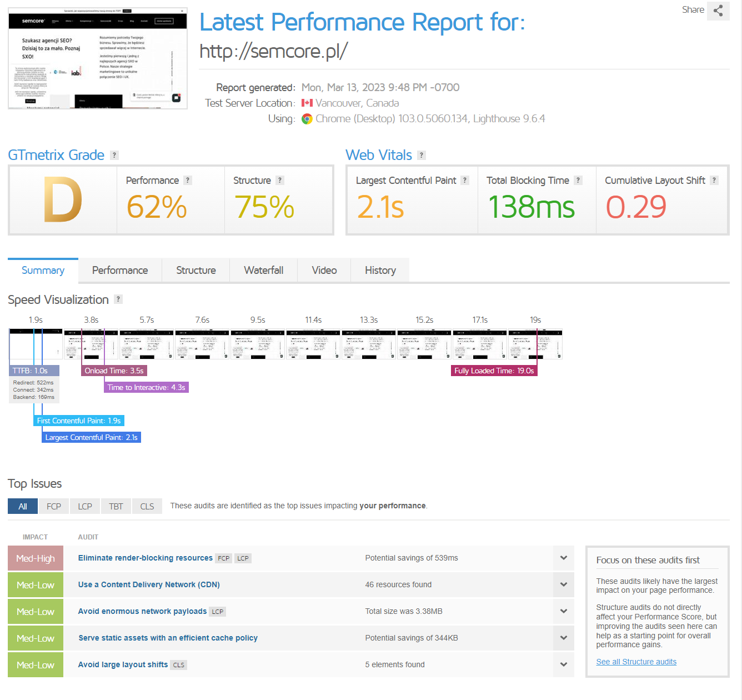This screenshot has height=700, width=742.
Task: Switch to the Summary tab
Action: tap(43, 271)
